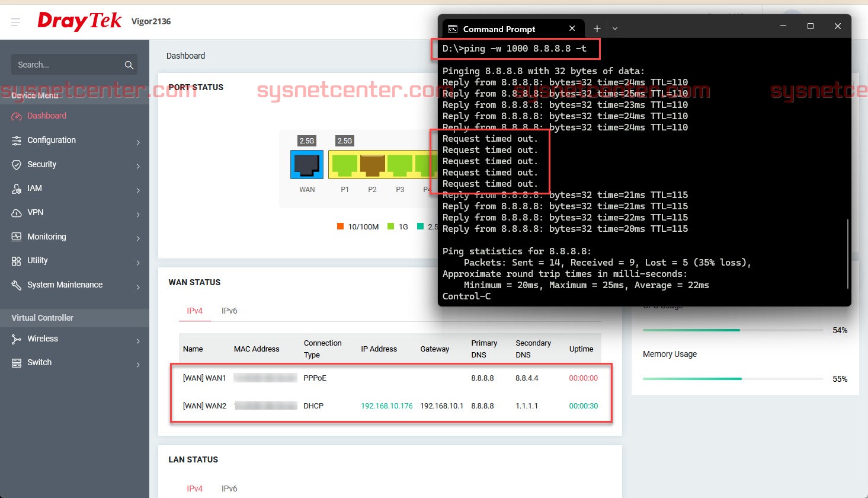Expand the Monitoring menu chevron

click(x=138, y=238)
